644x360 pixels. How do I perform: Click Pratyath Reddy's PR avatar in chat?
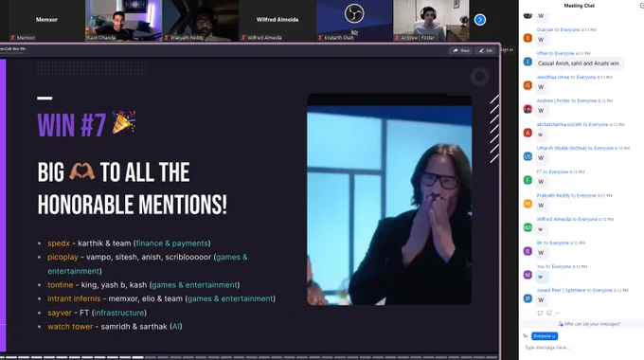pos(528,204)
